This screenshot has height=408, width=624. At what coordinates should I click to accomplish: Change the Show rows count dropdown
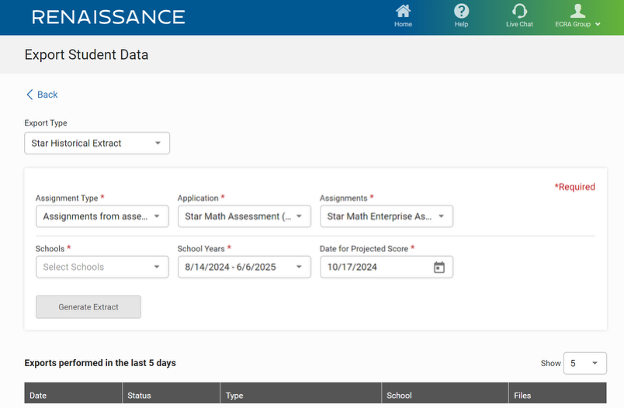585,363
